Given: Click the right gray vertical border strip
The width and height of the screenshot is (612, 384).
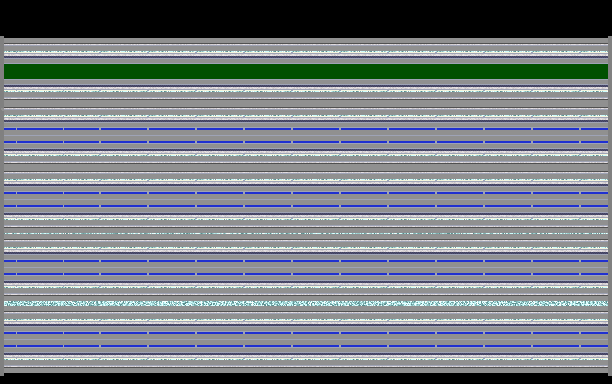Looking at the screenshot, I should (610, 206).
